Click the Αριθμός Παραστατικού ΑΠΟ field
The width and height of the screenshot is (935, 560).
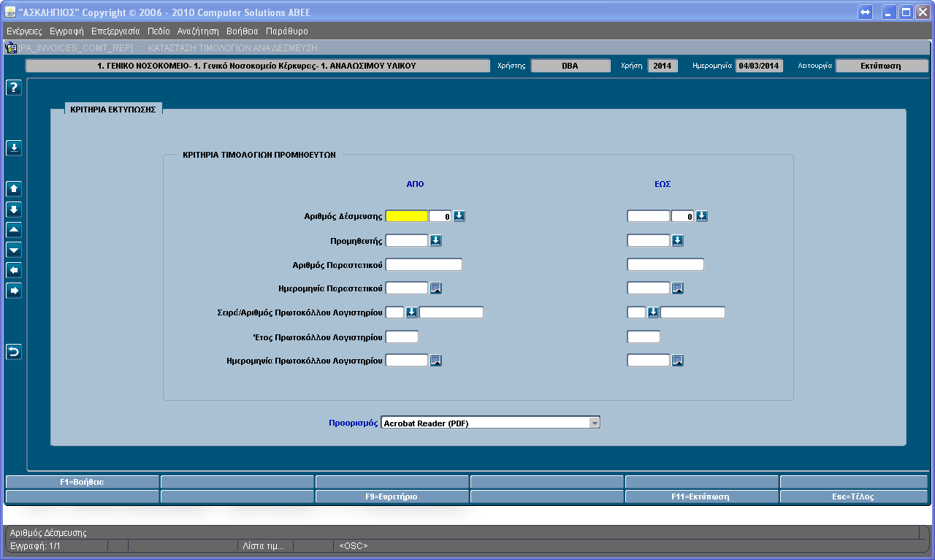[x=424, y=264]
